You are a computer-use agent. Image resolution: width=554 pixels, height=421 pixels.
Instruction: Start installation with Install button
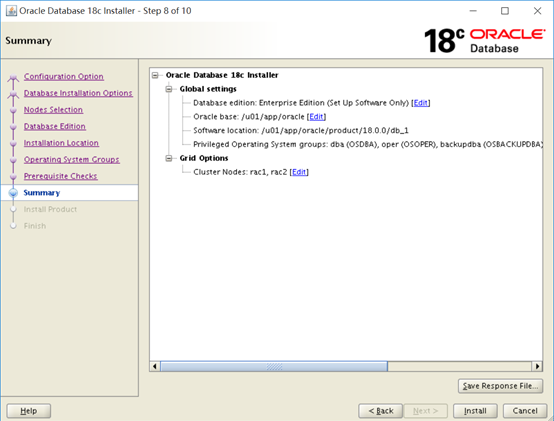tap(475, 411)
